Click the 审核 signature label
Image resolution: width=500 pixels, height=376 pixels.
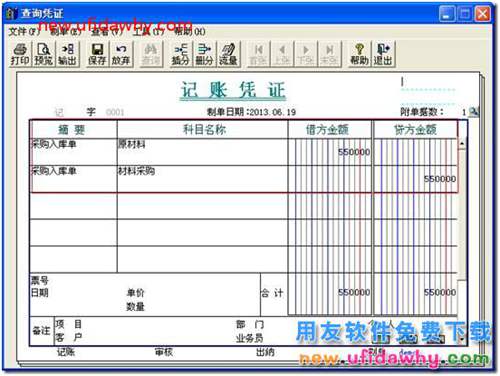point(164,352)
